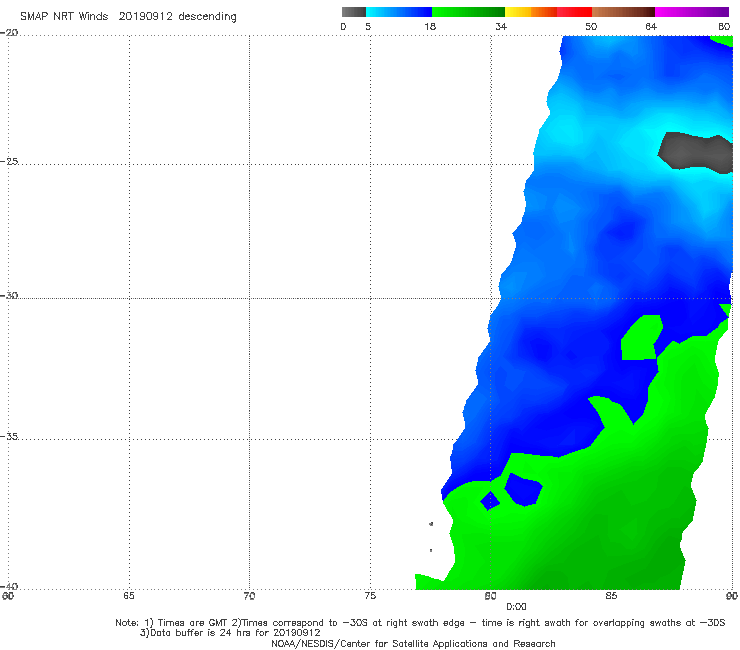Image resolution: width=740 pixels, height=650 pixels.
Task: Click the dark gray calm-wind patch on the map
Action: [695, 152]
